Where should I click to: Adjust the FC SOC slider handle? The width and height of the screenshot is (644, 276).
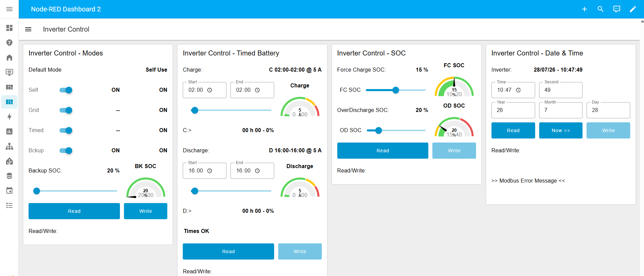[x=396, y=90]
